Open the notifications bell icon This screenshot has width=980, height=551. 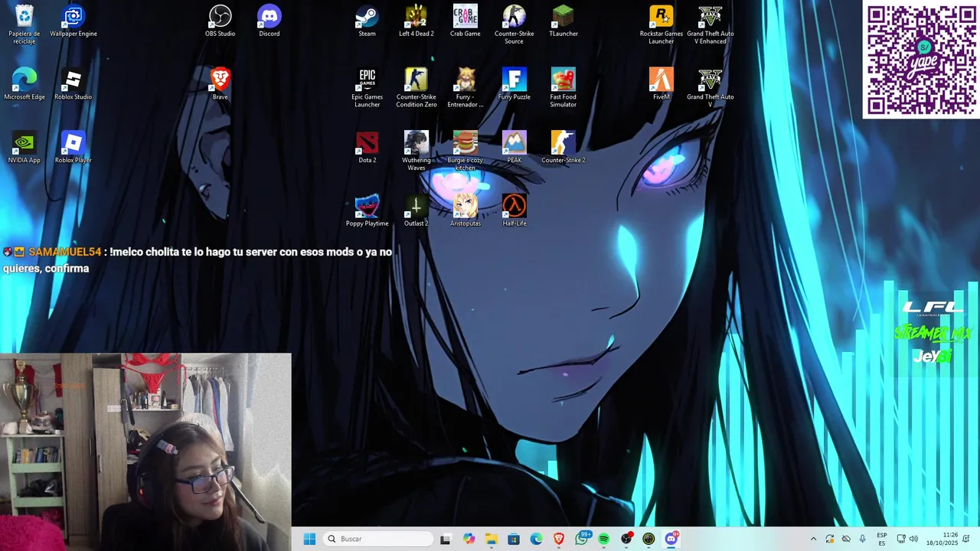pyautogui.click(x=966, y=539)
